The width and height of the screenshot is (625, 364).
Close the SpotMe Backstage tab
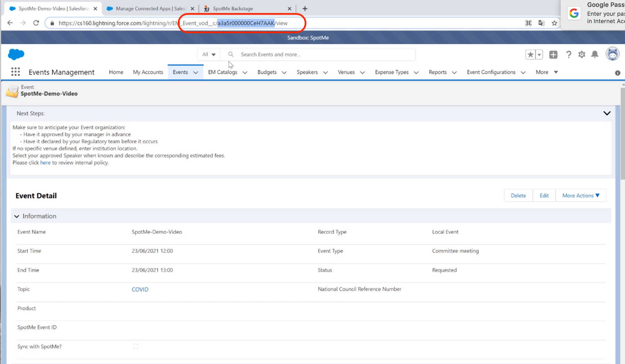pos(289,8)
